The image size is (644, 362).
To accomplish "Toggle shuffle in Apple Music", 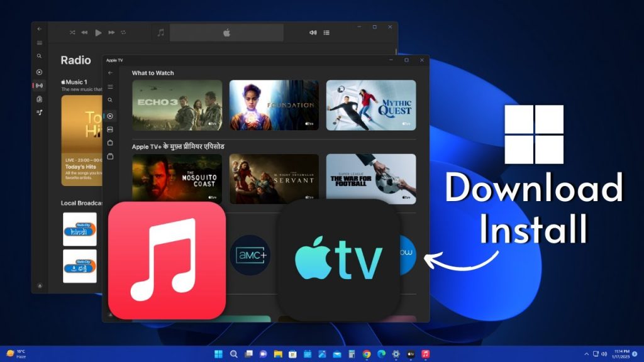I will (72, 33).
